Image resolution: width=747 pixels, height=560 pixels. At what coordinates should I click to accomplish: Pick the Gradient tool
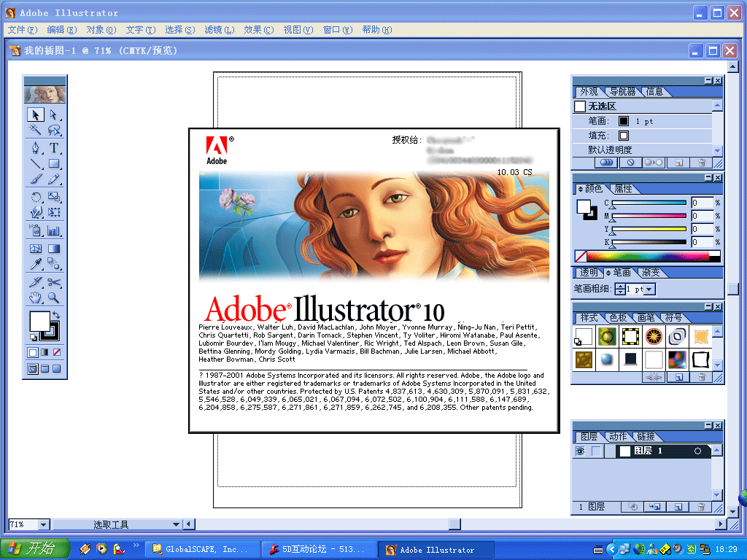tap(54, 249)
